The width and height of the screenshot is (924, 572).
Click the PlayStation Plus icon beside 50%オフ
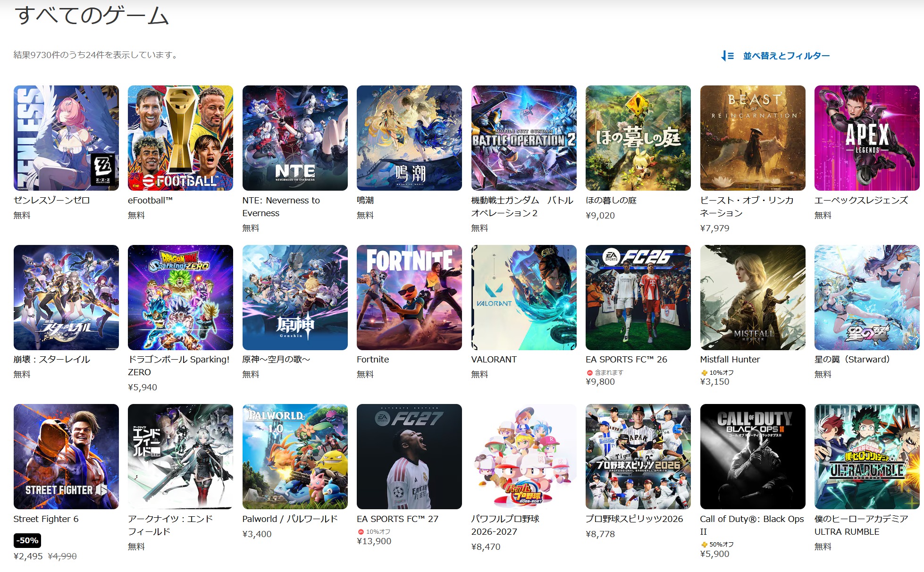[x=704, y=545]
